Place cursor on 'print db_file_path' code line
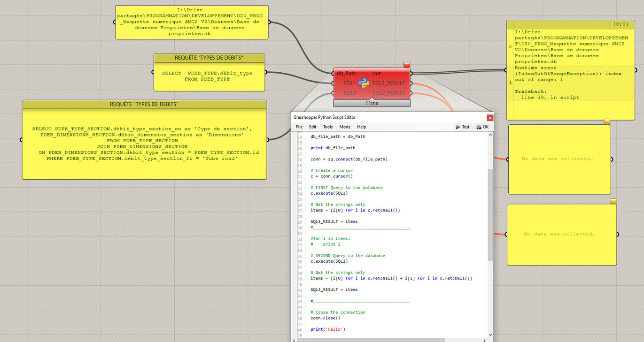Image resolution: width=644 pixels, height=342 pixels. (333, 148)
